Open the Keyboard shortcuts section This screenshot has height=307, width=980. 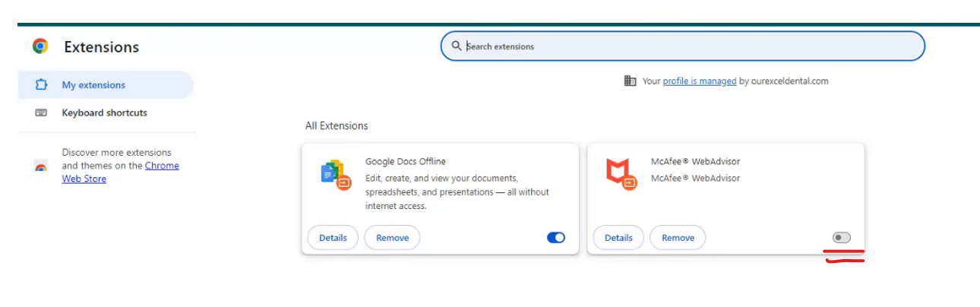(x=106, y=112)
